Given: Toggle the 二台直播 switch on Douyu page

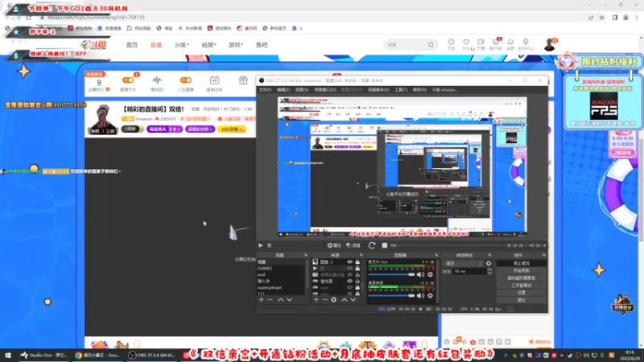Looking at the screenshot, I should click(x=186, y=80).
